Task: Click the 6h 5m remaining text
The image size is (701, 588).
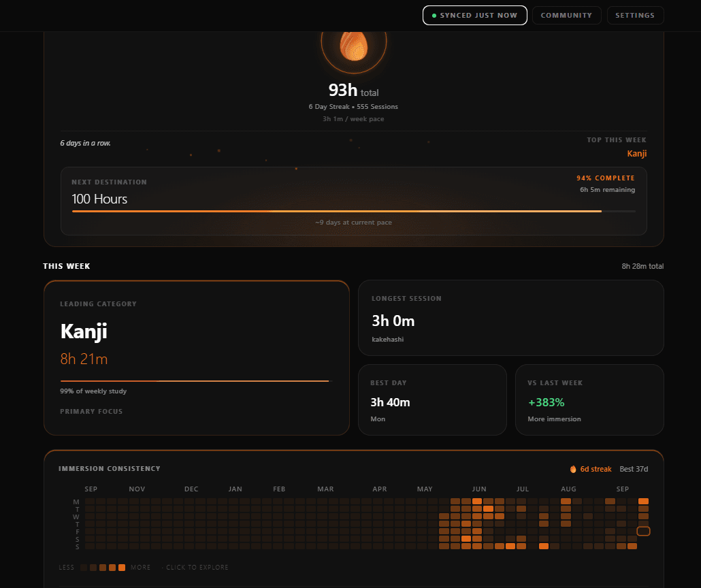Action: click(607, 190)
